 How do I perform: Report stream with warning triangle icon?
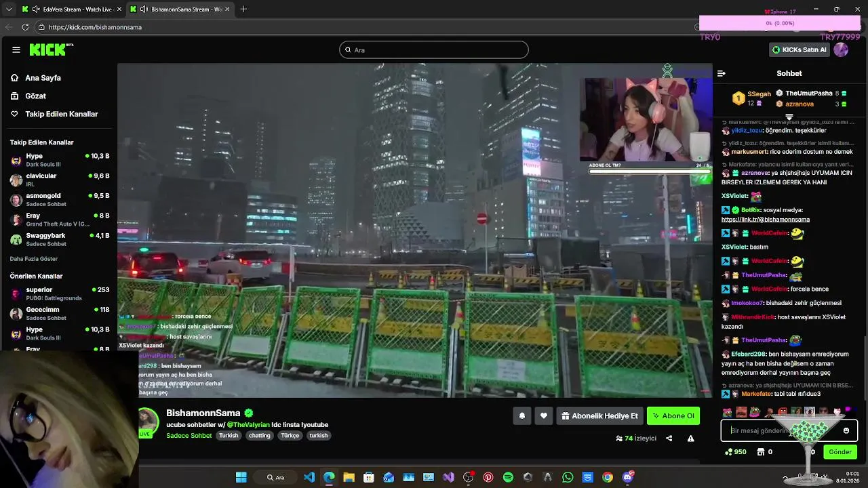coord(690,439)
